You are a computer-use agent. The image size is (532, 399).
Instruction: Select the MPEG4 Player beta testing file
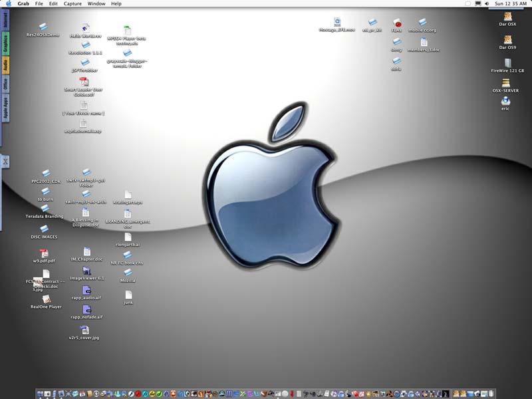(x=126, y=36)
